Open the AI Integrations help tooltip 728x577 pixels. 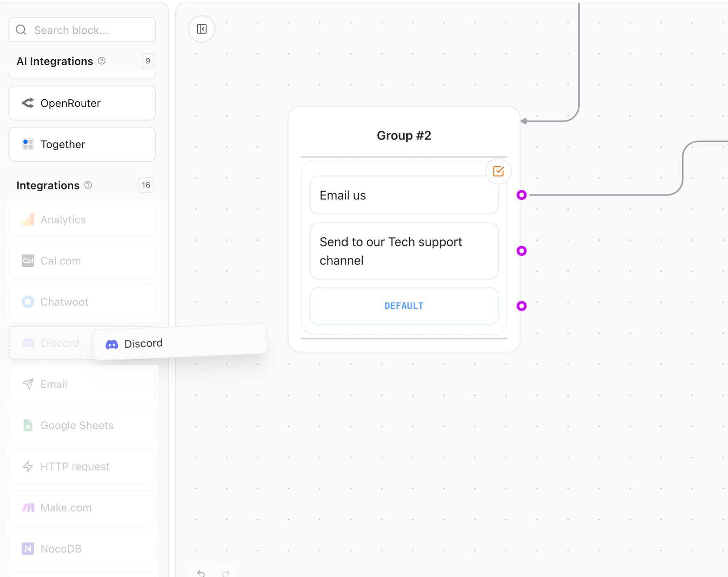pos(102,61)
